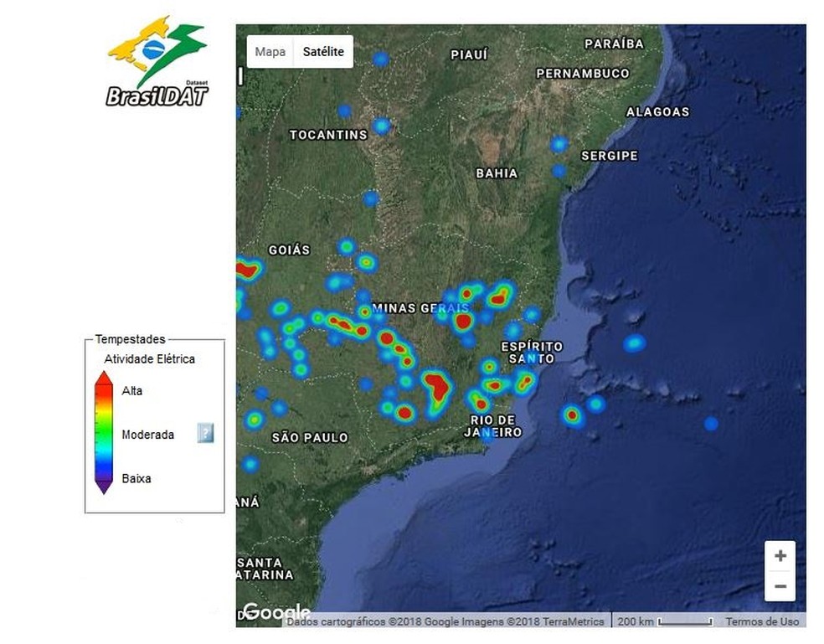Click the Bahia state label

[497, 173]
